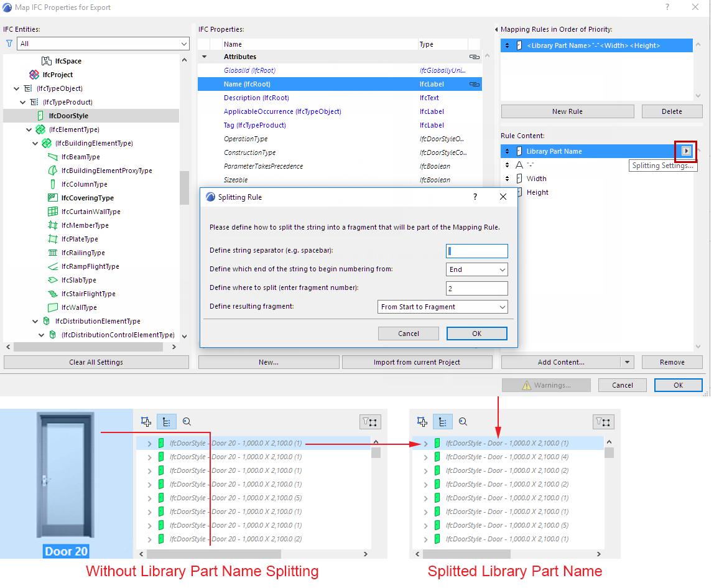This screenshot has height=588, width=714.
Task: Click the IfcBuildingElementProxyType icon
Action: pos(53,170)
